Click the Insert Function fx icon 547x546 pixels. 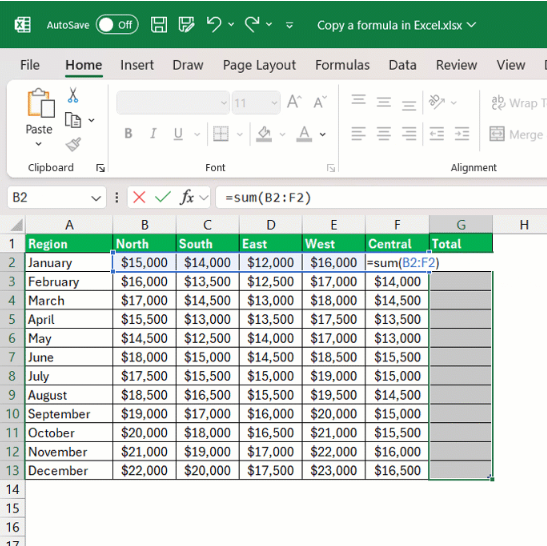click(187, 197)
